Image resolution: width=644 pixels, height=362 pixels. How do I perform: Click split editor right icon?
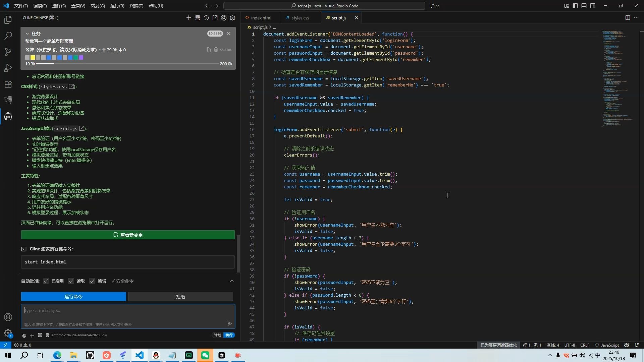[628, 18]
